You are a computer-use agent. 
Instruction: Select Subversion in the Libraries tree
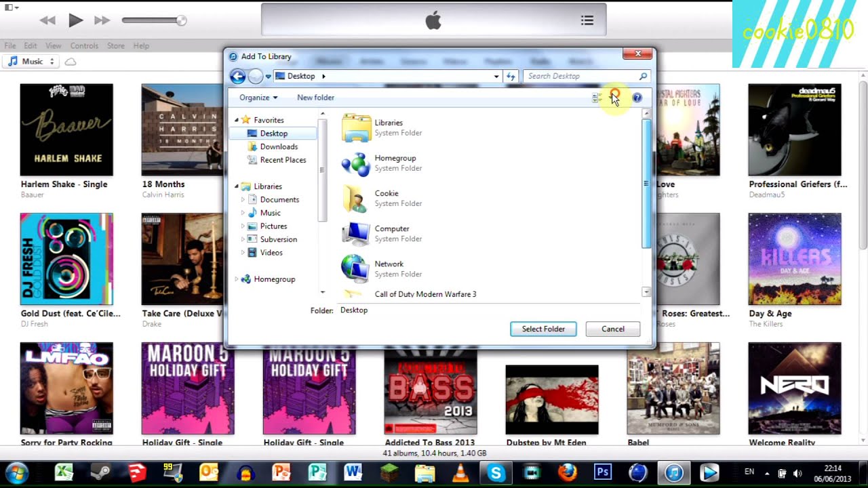pos(278,239)
